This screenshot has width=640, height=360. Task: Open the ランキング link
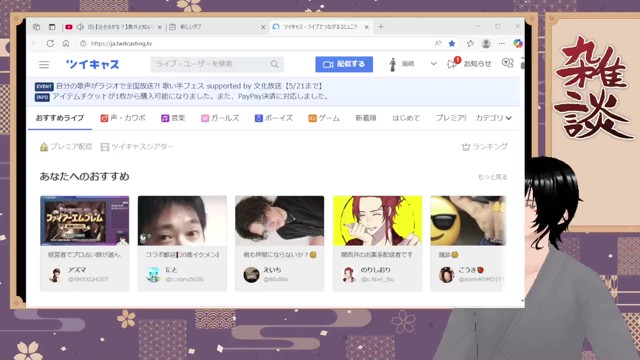484,147
